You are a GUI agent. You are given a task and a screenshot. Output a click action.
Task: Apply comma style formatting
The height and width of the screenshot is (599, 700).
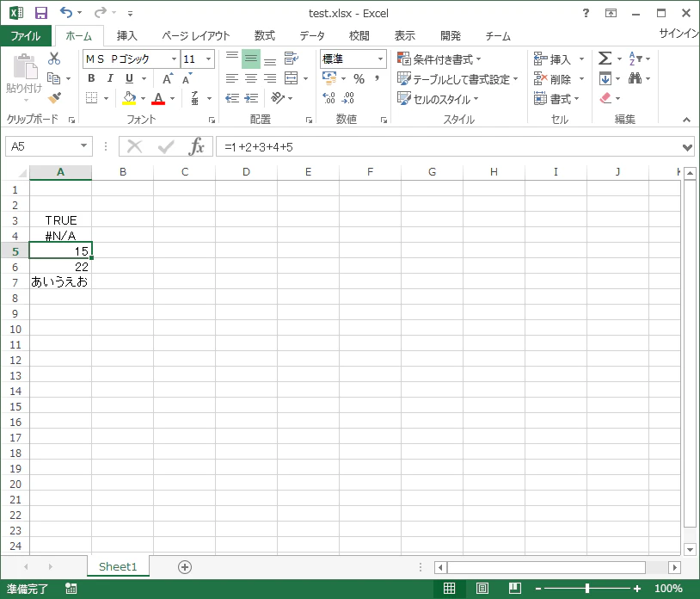pyautogui.click(x=378, y=78)
